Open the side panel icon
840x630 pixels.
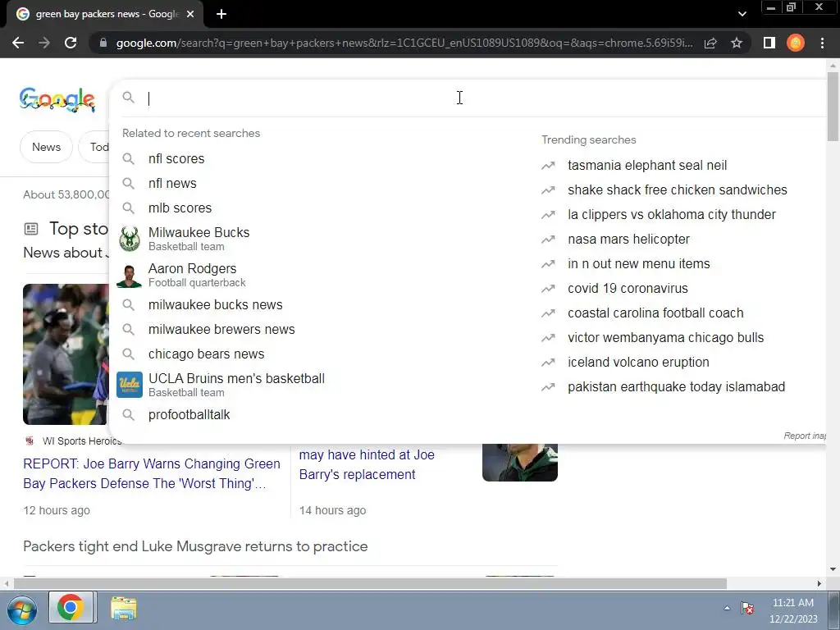tap(769, 43)
